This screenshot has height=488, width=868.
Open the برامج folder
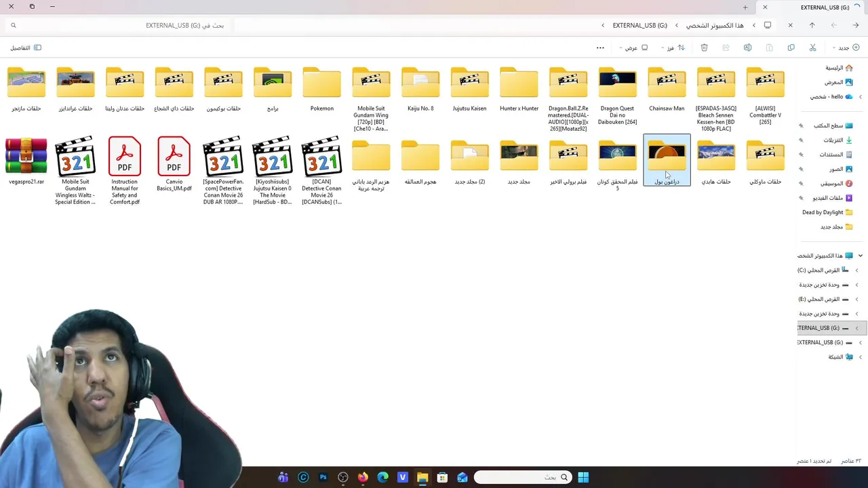[273, 89]
